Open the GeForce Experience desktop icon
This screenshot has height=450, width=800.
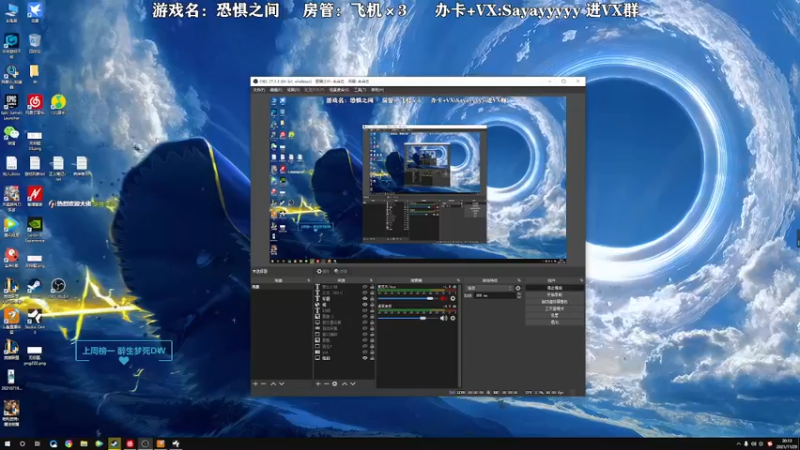click(34, 229)
